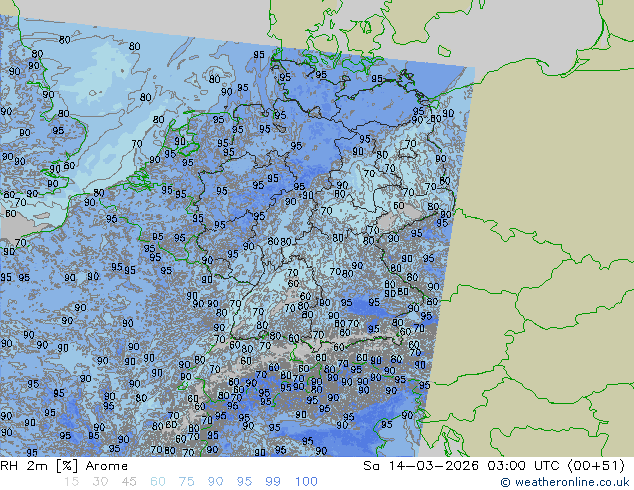This screenshot has width=634, height=490.
Task: Select the 30 legend value
Action: (100, 482)
